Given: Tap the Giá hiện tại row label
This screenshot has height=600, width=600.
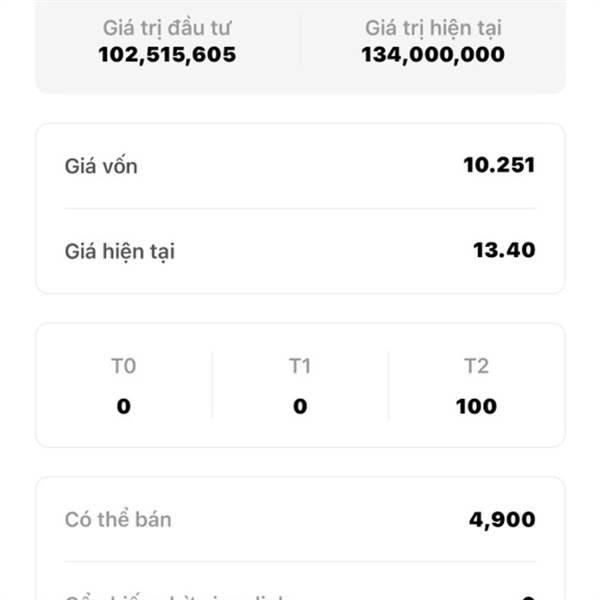Looking at the screenshot, I should click(x=119, y=251).
